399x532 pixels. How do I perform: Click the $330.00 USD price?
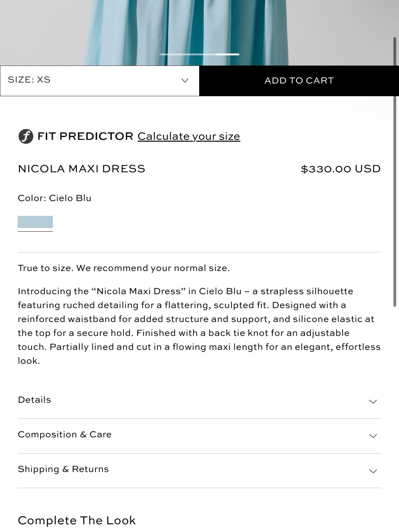[x=341, y=169]
